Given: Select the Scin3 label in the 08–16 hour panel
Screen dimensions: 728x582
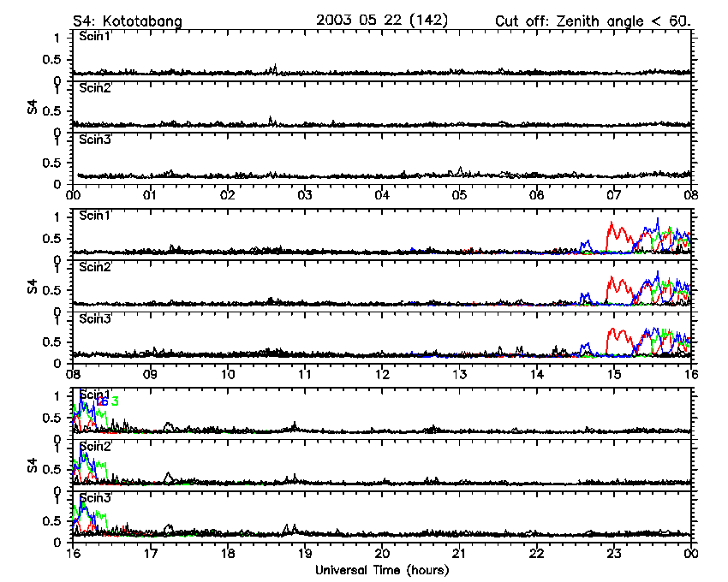Looking at the screenshot, I should [95, 319].
